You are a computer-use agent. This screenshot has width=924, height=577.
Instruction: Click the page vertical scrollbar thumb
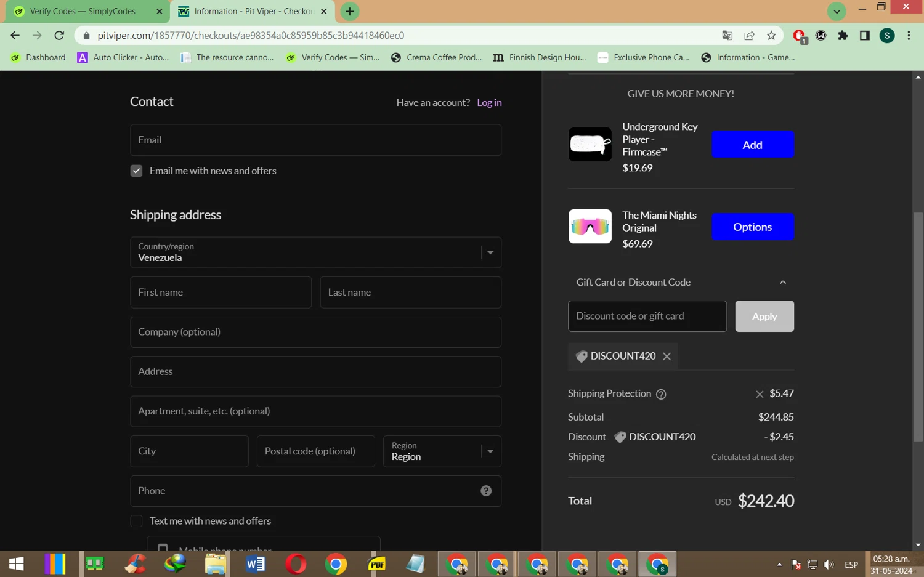(918, 326)
